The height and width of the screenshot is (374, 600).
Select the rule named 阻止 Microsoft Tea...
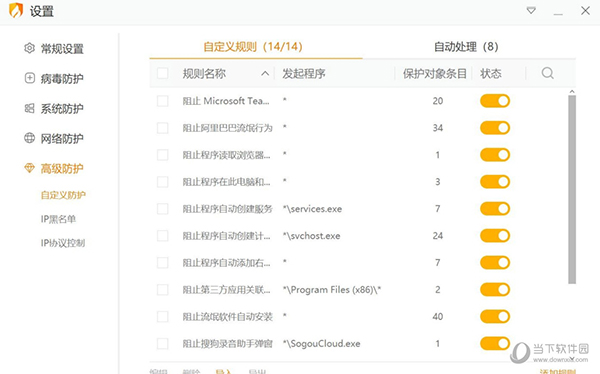coord(226,101)
